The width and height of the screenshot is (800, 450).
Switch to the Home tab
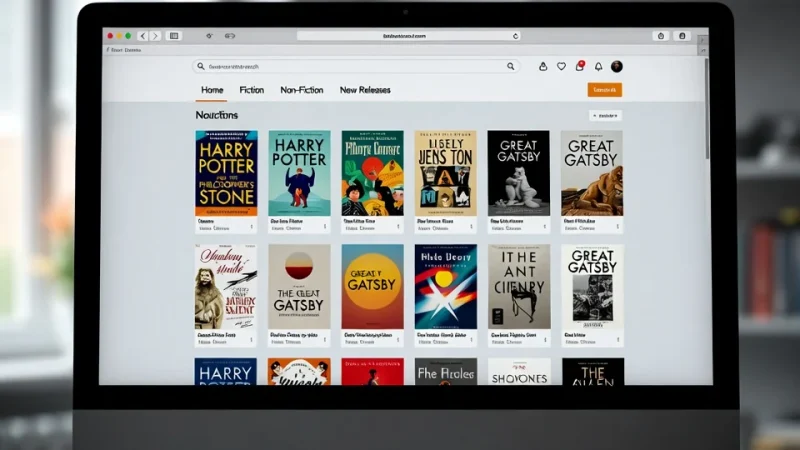click(x=212, y=90)
